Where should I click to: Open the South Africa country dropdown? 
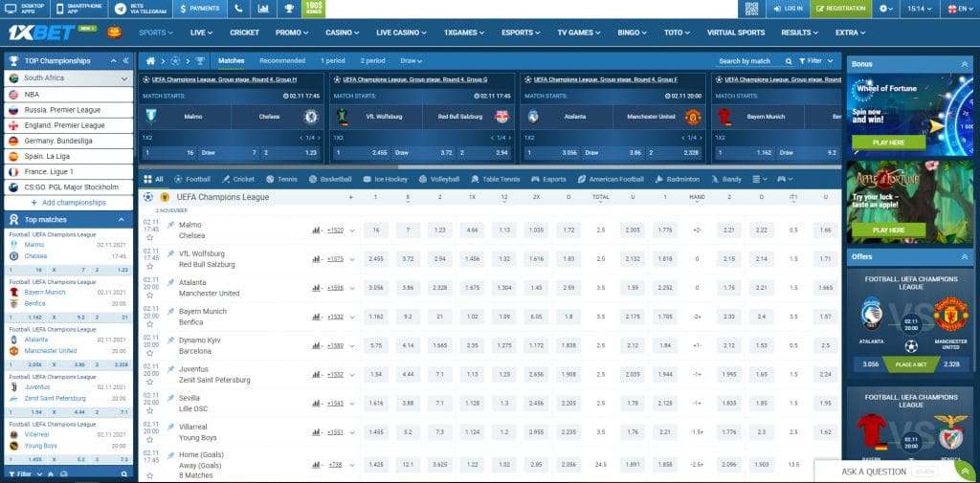coord(69,78)
